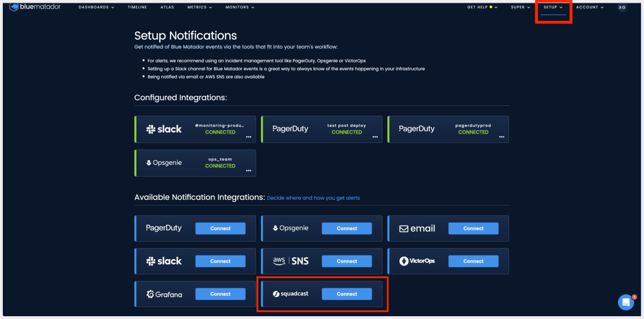Open options for the ops_team Opsgenie integration
The height and width of the screenshot is (319, 644).
248,171
